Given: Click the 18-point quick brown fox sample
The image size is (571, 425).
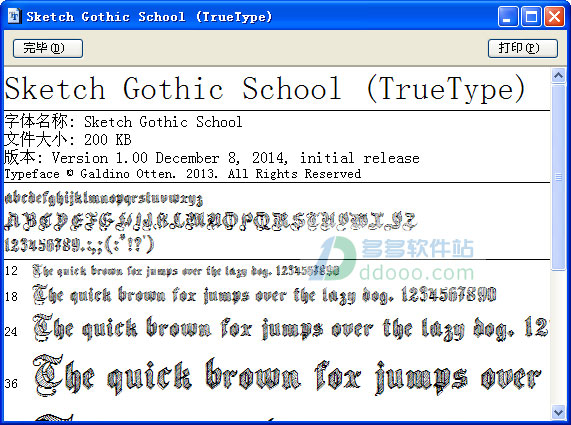Looking at the screenshot, I should click(264, 295).
